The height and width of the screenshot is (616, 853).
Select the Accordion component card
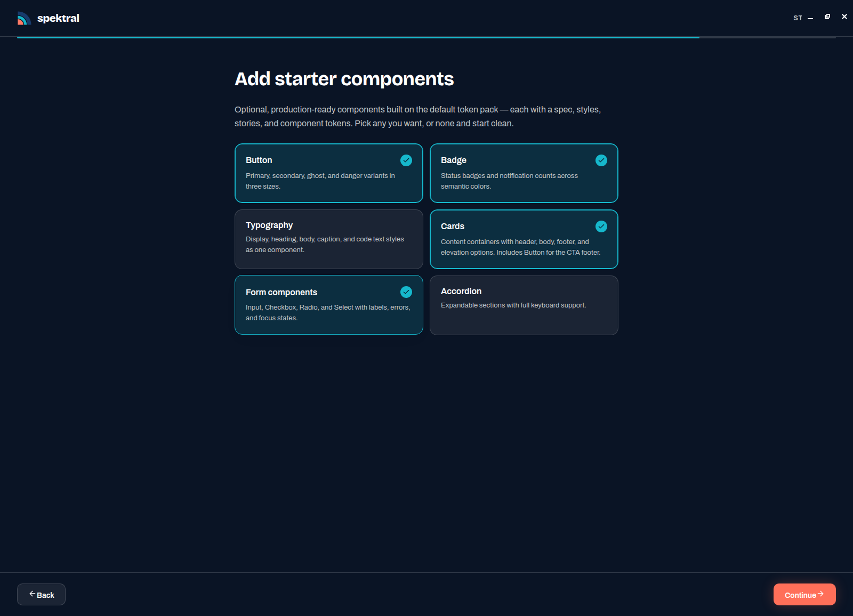(x=524, y=305)
